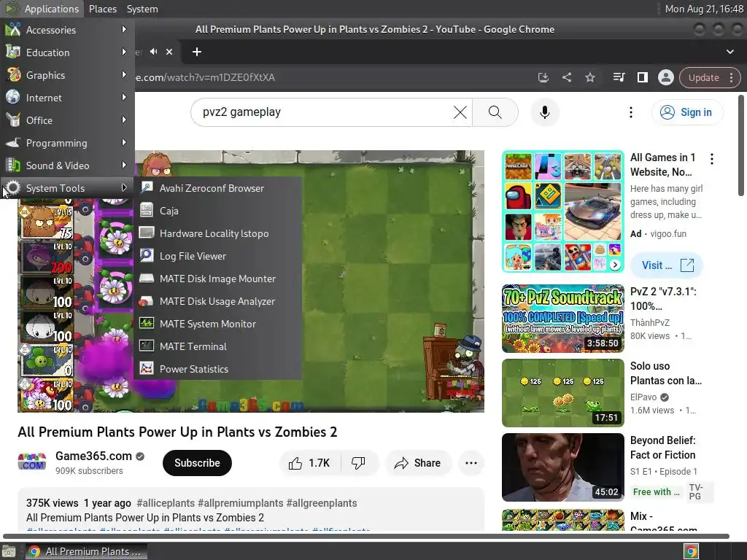Expand the Graphics submenu
Viewport: 747px width, 560px height.
[x=67, y=75]
